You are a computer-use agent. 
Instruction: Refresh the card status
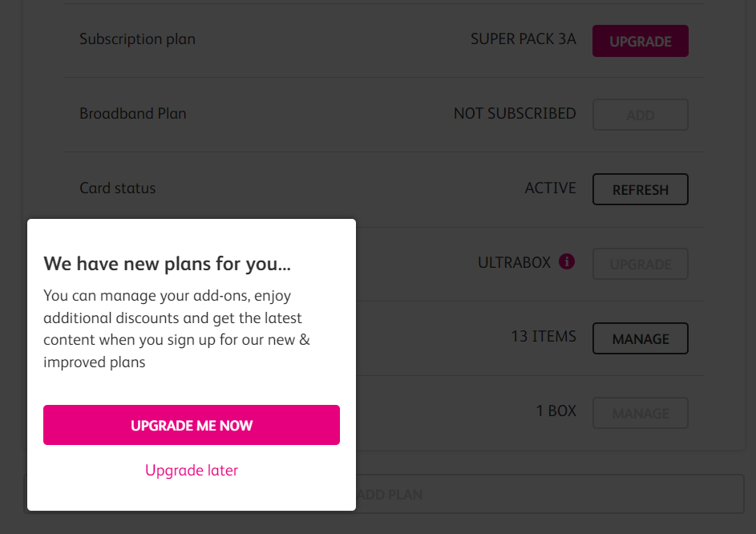(x=640, y=189)
